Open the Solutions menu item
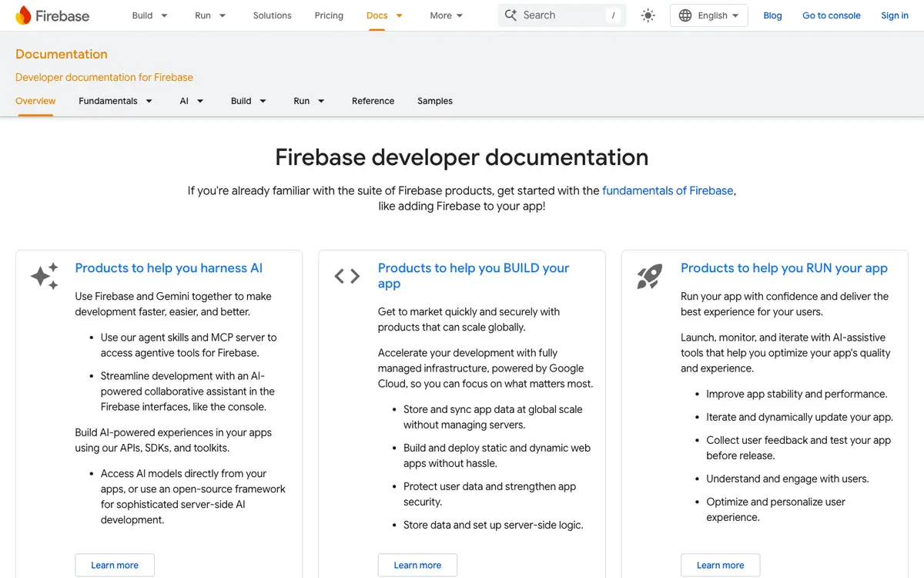The width and height of the screenshot is (924, 578). [273, 15]
